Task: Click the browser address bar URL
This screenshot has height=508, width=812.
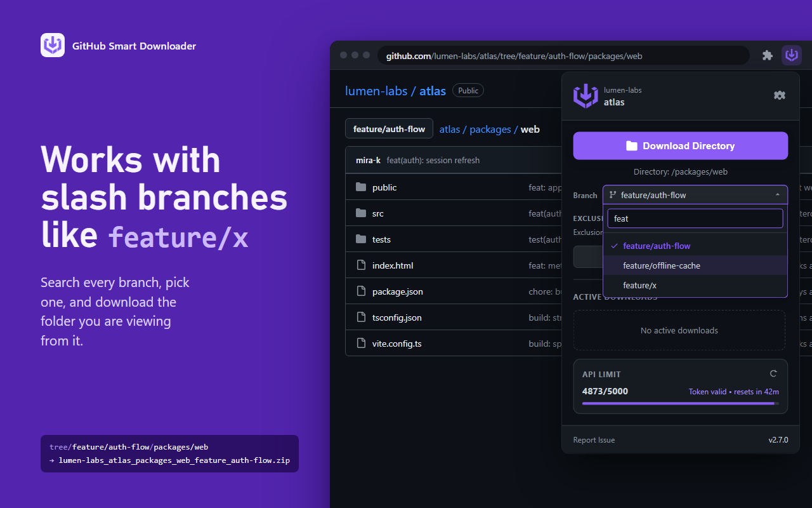Action: tap(563, 55)
